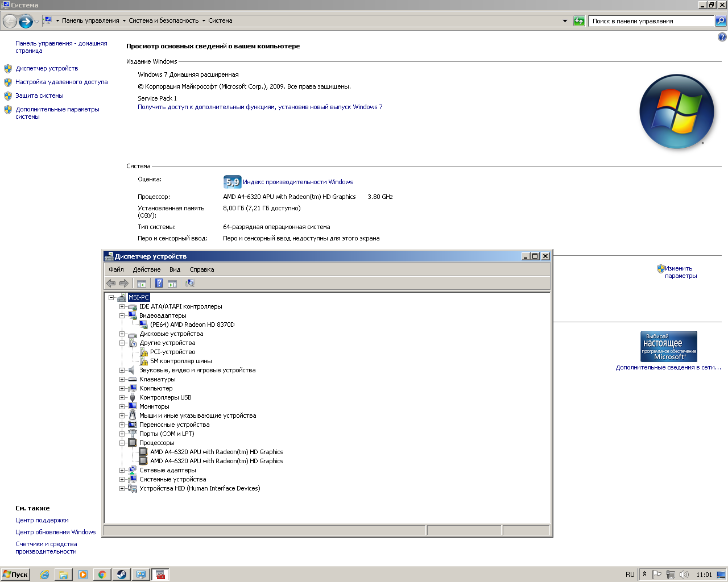
Task: Launch Google Chrome from the taskbar
Action: point(102,575)
